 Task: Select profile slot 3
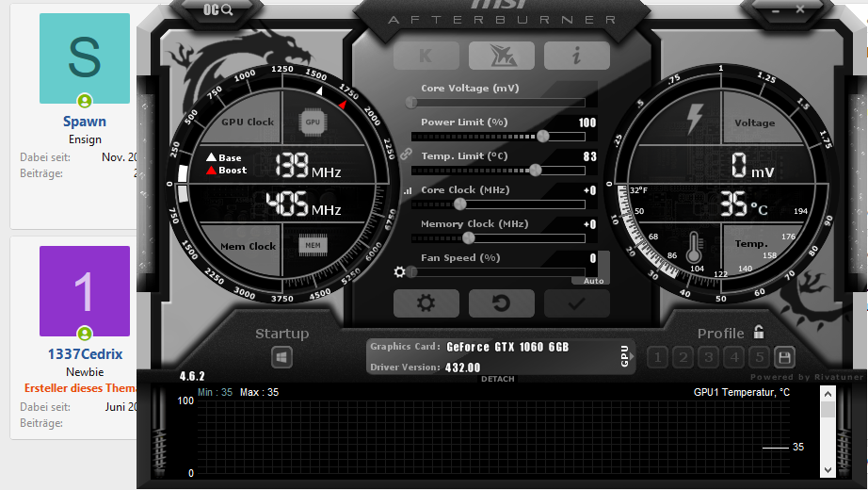(x=709, y=357)
